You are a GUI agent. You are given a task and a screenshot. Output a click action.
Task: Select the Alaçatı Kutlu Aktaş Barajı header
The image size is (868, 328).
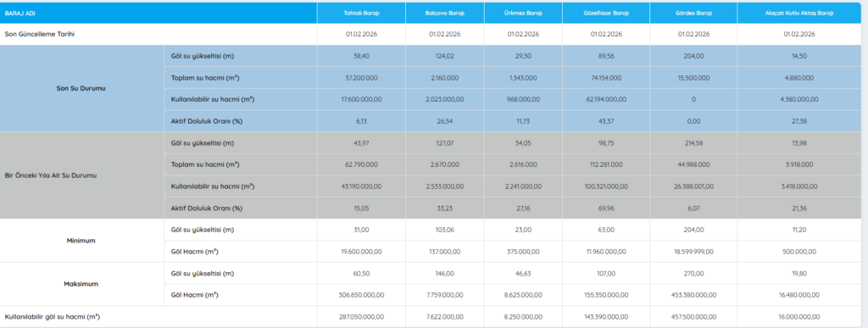[x=799, y=13]
